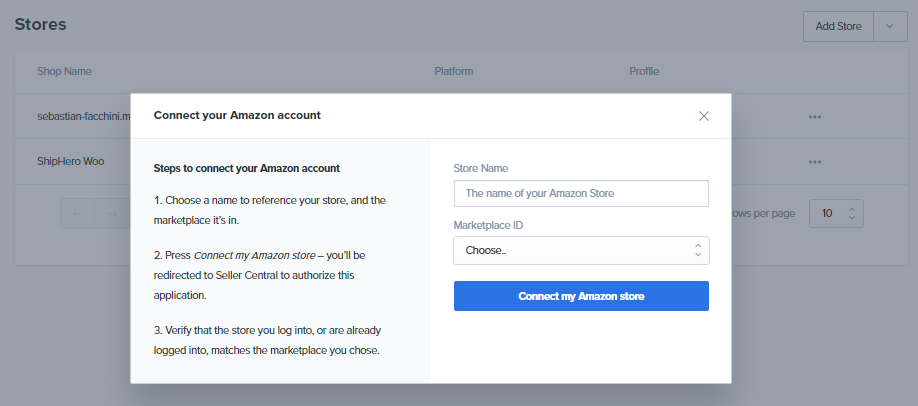Open ellipsis menu for ShipHero Woo row
Image resolution: width=918 pixels, height=406 pixels.
(815, 162)
